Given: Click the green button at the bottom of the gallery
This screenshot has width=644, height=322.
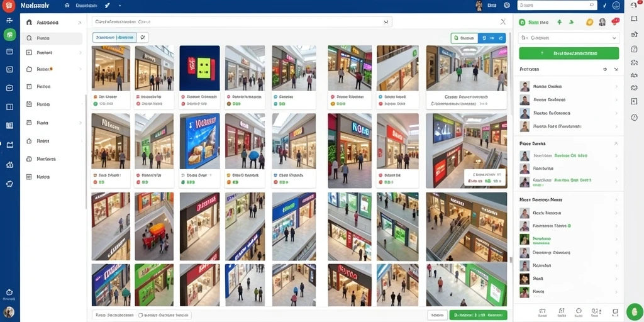Looking at the screenshot, I should click(x=478, y=315).
